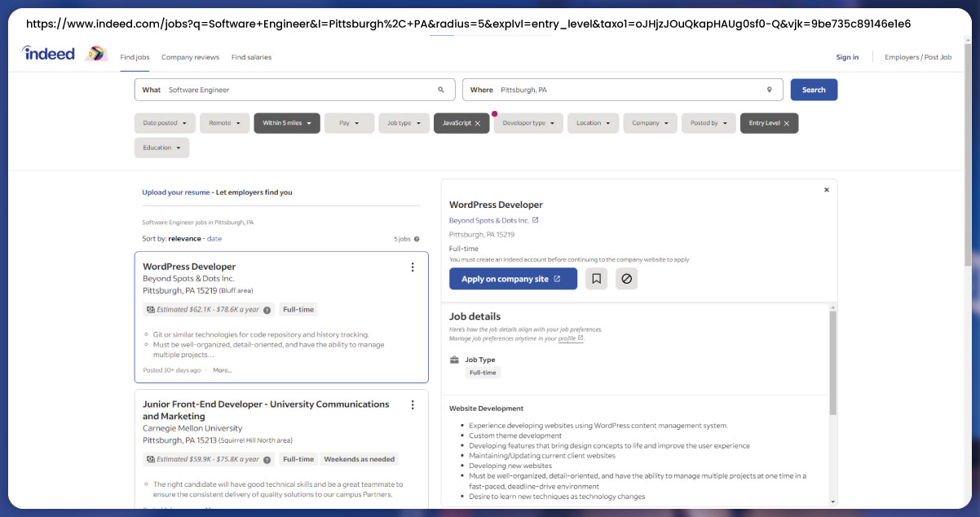Click the location pin icon in the Where field
The height and width of the screenshot is (517, 980).
click(769, 90)
